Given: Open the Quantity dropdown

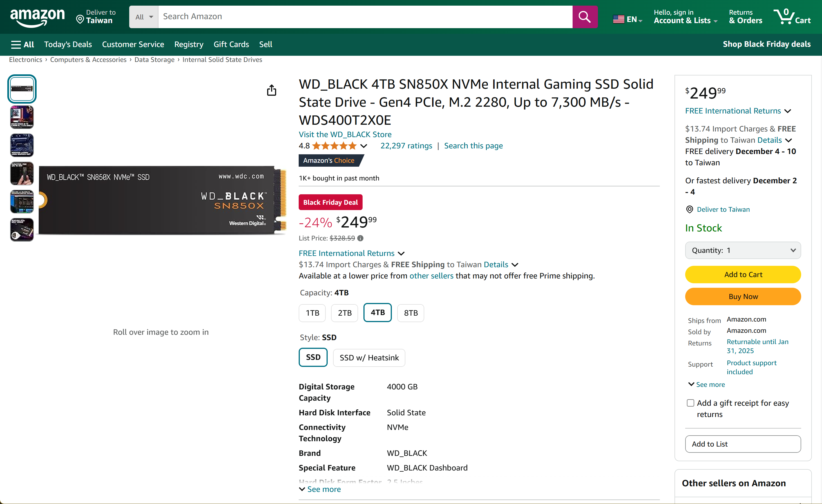Looking at the screenshot, I should pos(743,250).
